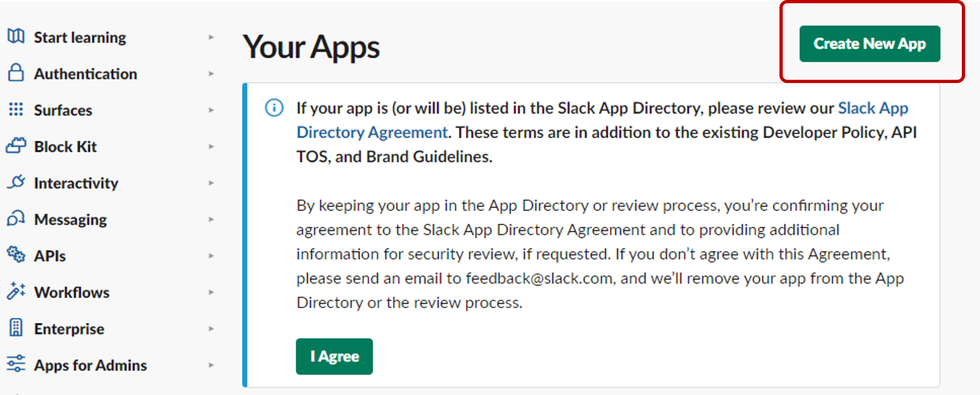Click the Start learning book icon

pos(16,36)
